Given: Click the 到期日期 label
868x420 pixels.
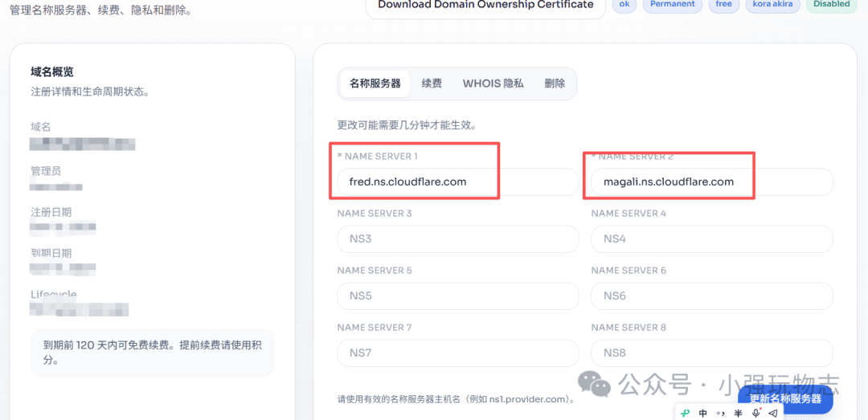Looking at the screenshot, I should coord(51,253).
